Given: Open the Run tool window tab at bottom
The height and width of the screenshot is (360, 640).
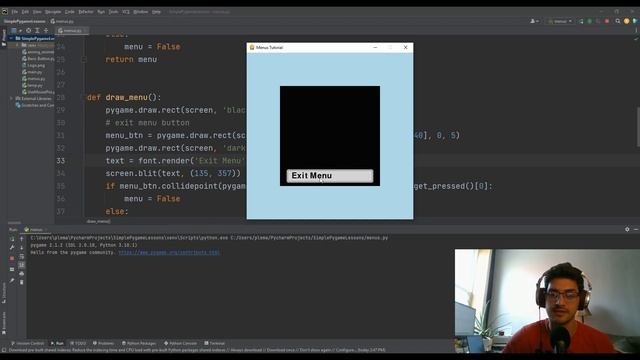Looking at the screenshot, I should click(x=57, y=343).
